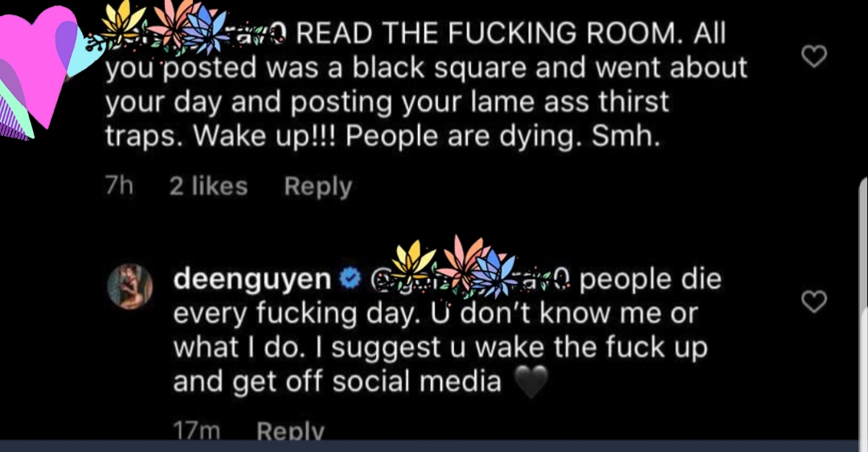Tap the black heart emoji after 'social media'

pos(531,382)
